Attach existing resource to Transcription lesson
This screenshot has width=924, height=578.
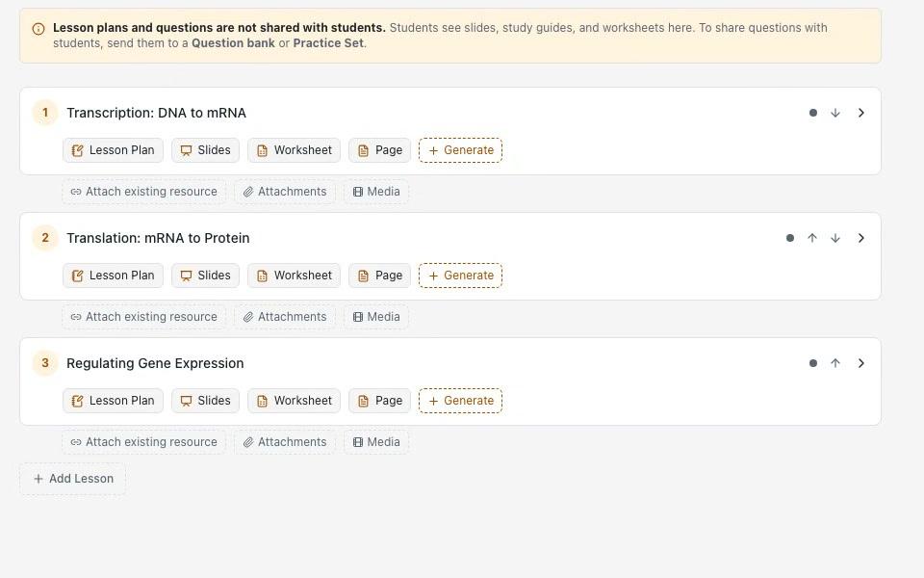coord(144,192)
